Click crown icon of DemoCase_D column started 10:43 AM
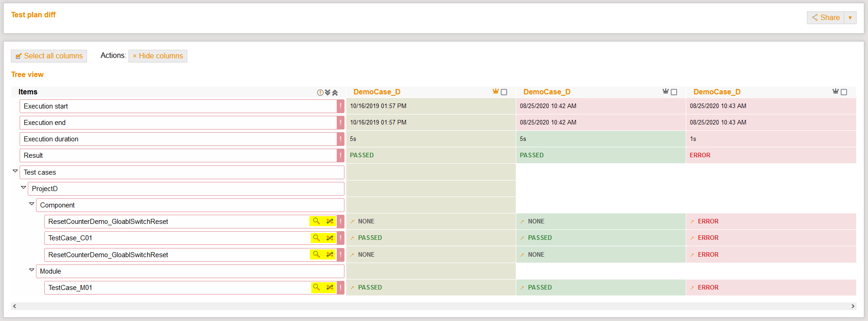 coord(836,92)
